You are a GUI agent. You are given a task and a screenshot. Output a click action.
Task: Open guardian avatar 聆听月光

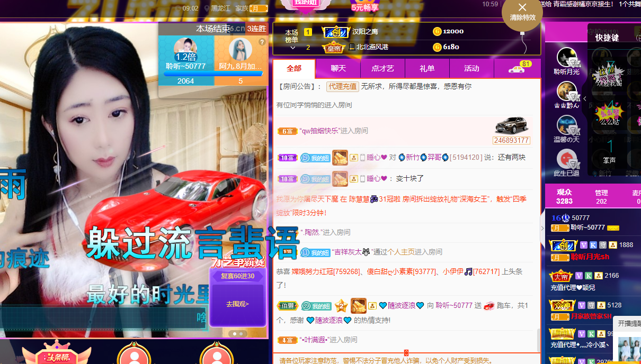coord(567,57)
